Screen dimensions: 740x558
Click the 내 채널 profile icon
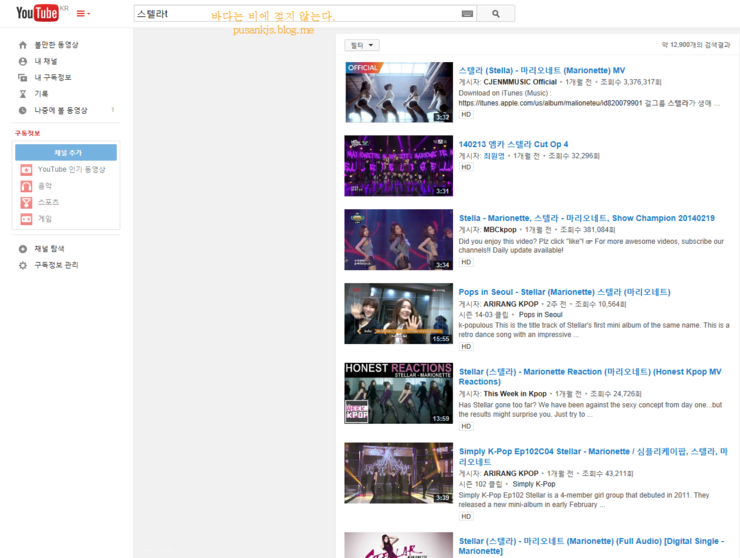tap(23, 61)
